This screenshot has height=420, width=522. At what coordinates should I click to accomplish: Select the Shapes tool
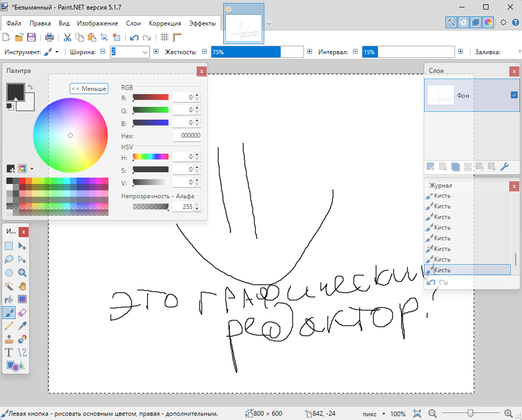15,366
